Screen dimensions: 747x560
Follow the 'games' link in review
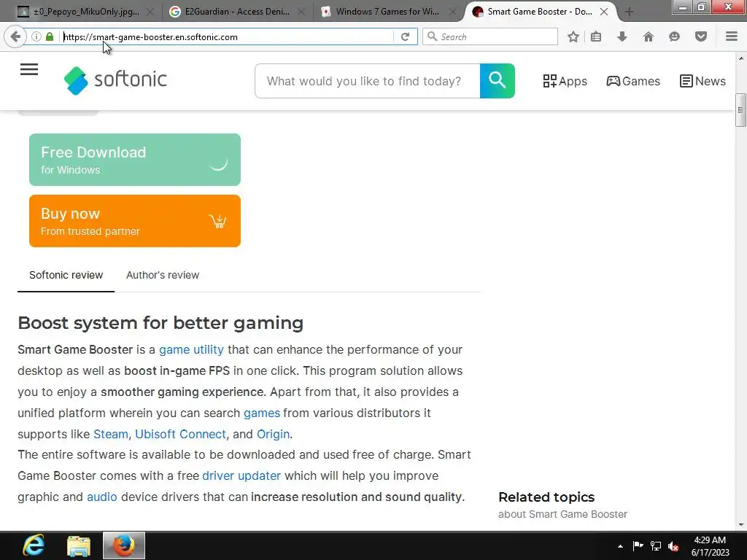[262, 413]
